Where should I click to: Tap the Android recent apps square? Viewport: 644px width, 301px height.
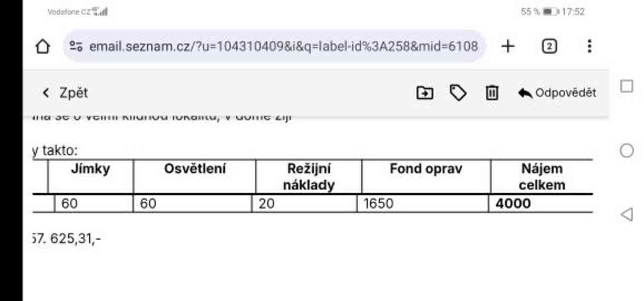pyautogui.click(x=627, y=86)
